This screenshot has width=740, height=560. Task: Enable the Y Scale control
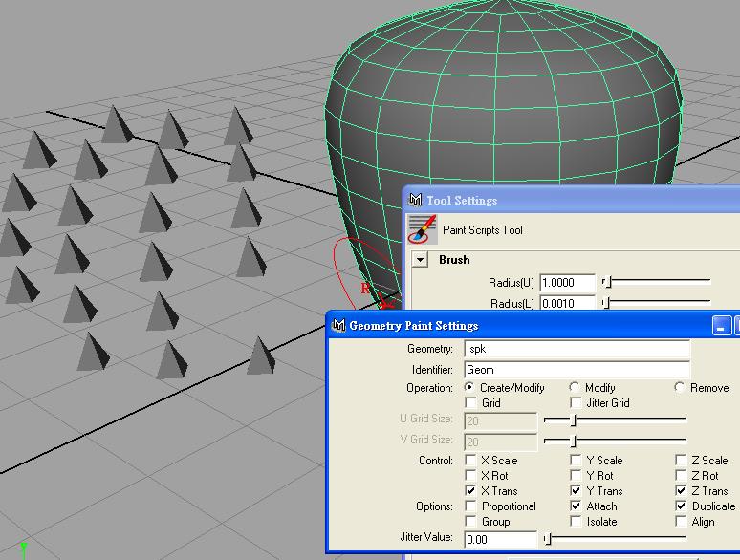[576, 460]
